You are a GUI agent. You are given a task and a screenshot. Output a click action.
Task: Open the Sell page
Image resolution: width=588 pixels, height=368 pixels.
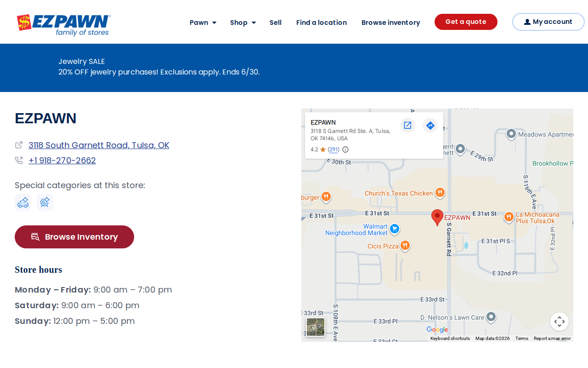pyautogui.click(x=276, y=23)
